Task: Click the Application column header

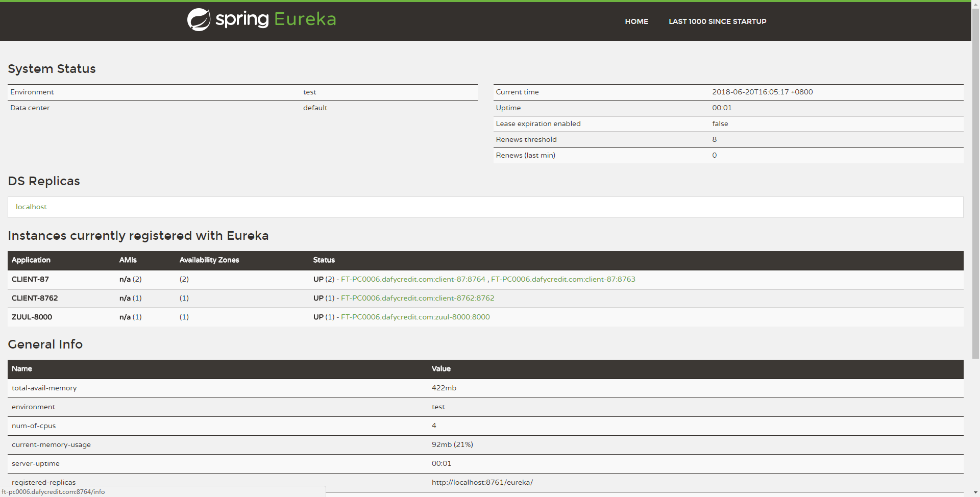Action: 31,260
